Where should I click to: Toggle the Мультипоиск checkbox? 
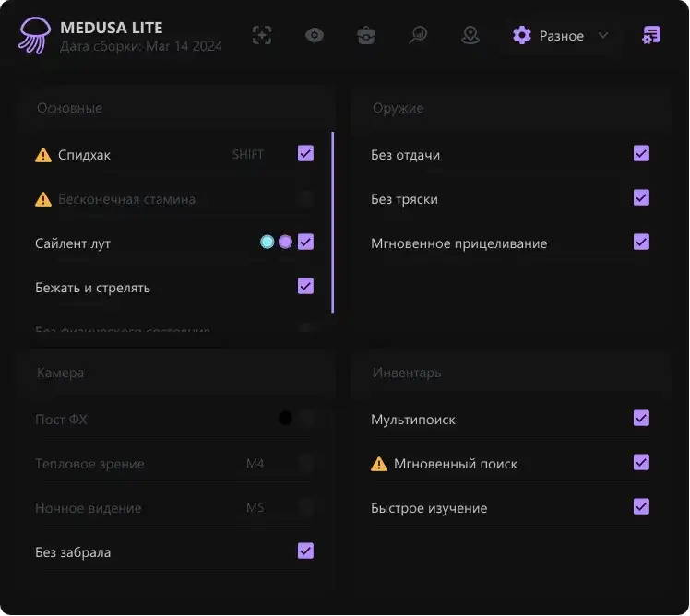(x=641, y=419)
